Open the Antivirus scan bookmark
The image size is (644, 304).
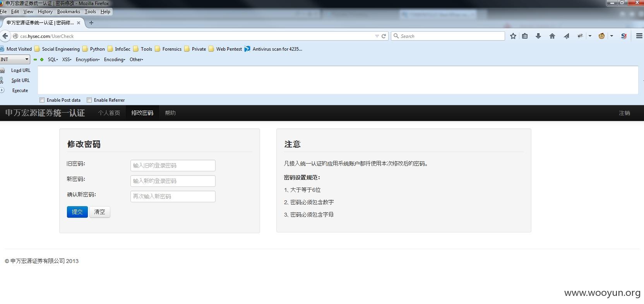point(273,49)
